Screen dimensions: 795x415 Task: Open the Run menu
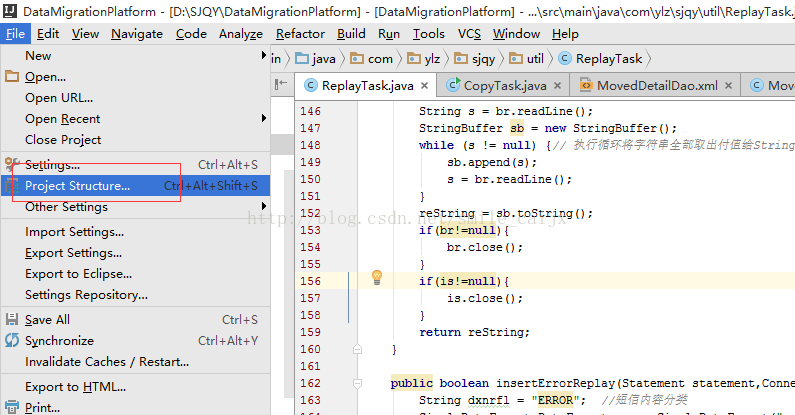[x=389, y=34]
